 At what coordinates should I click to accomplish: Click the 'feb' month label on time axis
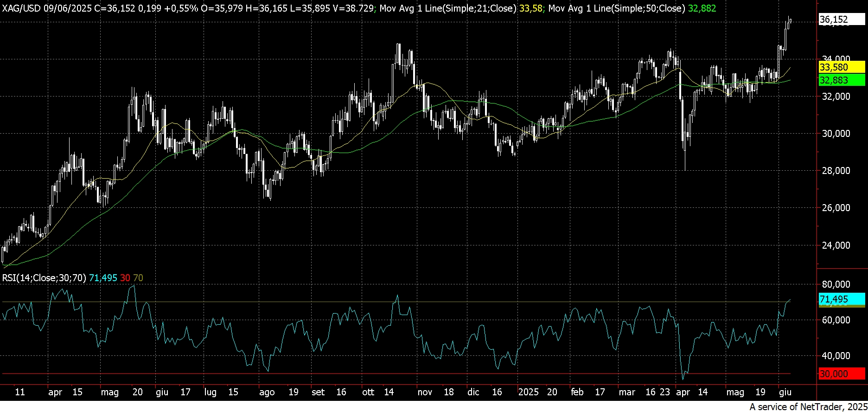pyautogui.click(x=577, y=393)
